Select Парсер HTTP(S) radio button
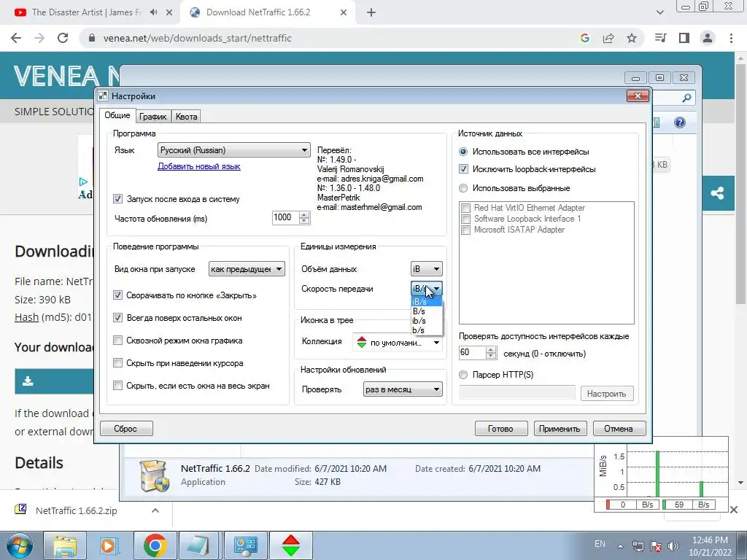747x560 pixels. point(463,375)
